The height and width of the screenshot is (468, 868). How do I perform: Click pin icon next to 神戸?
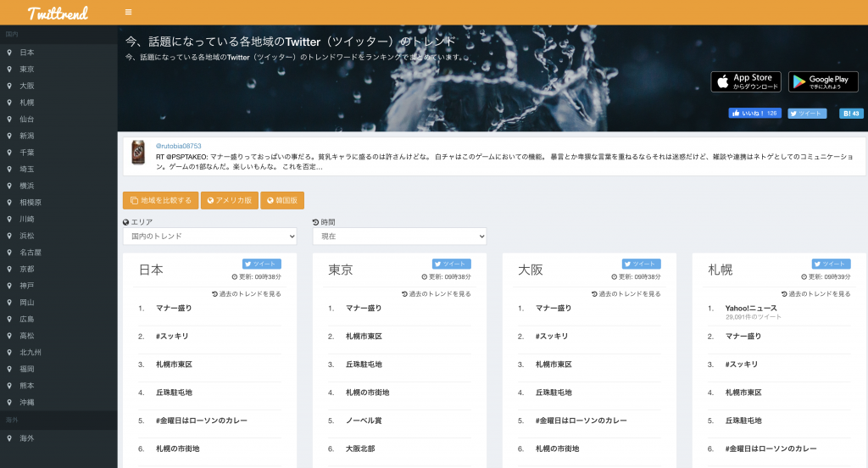(x=9, y=285)
